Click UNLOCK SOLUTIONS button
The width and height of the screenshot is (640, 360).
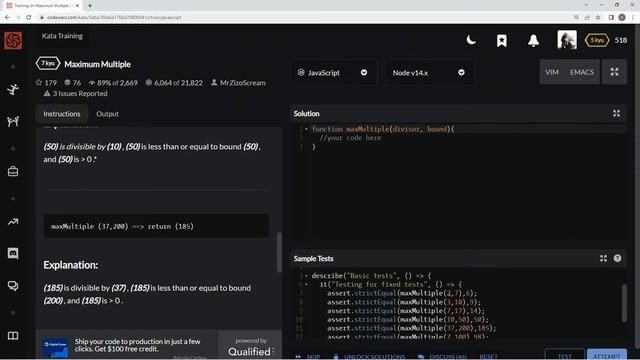(x=369, y=356)
